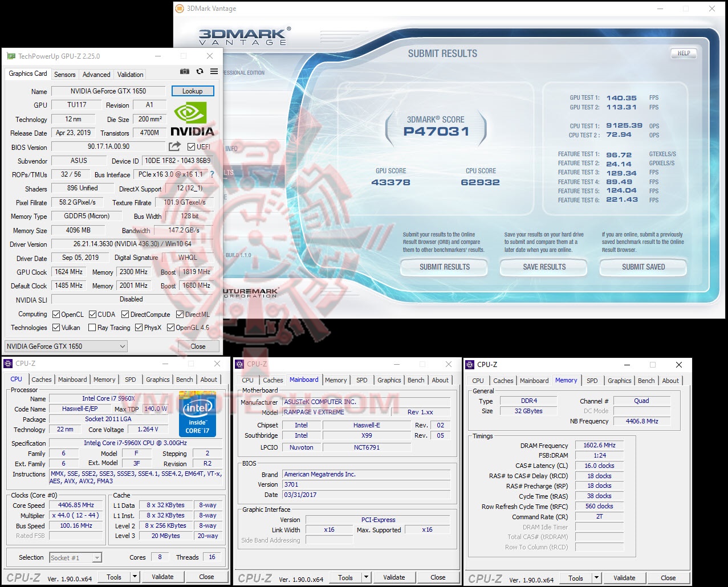
Task: Click the CPU TEST 1 value 9125.39
Action: click(624, 126)
